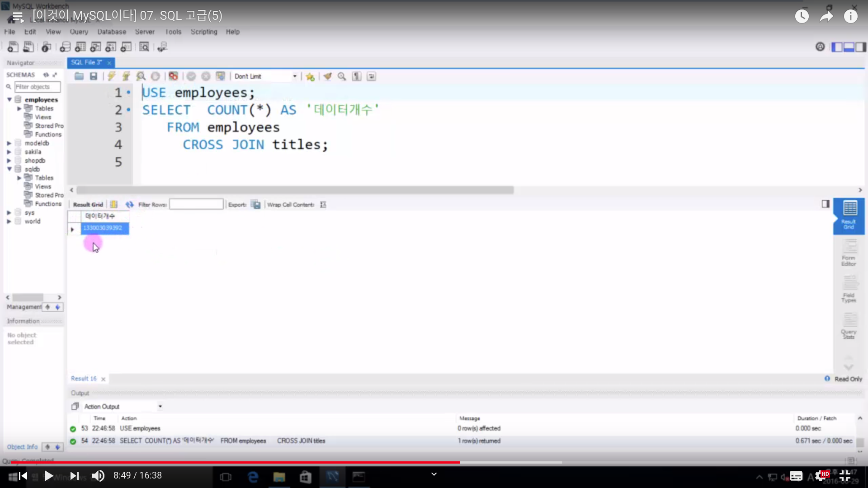Click the export recordset icon
The width and height of the screenshot is (868, 488).
pyautogui.click(x=256, y=205)
